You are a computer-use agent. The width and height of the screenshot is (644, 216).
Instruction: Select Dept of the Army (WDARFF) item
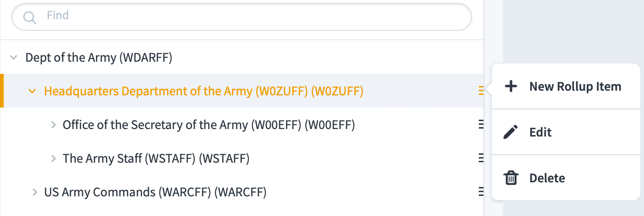pos(99,58)
